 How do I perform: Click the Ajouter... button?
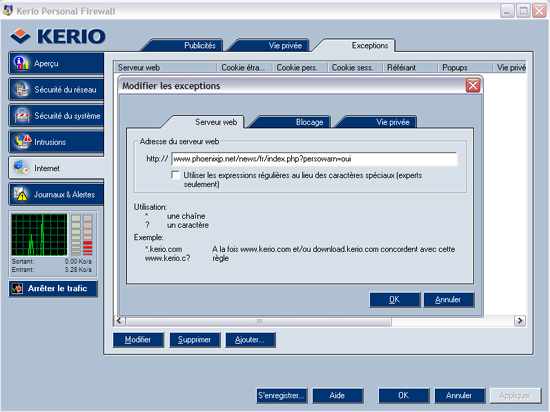coord(250,340)
